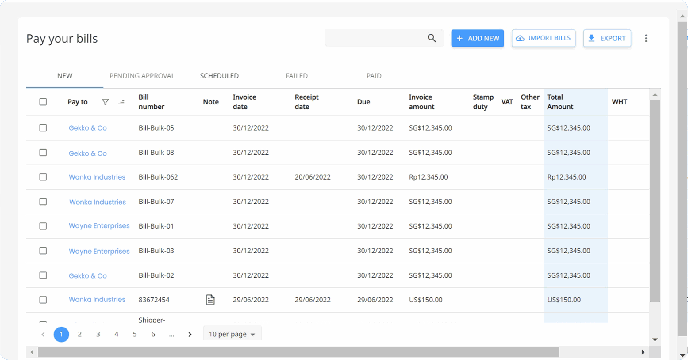Open Gekko & Co link for Bill Bulk 08

pos(88,153)
